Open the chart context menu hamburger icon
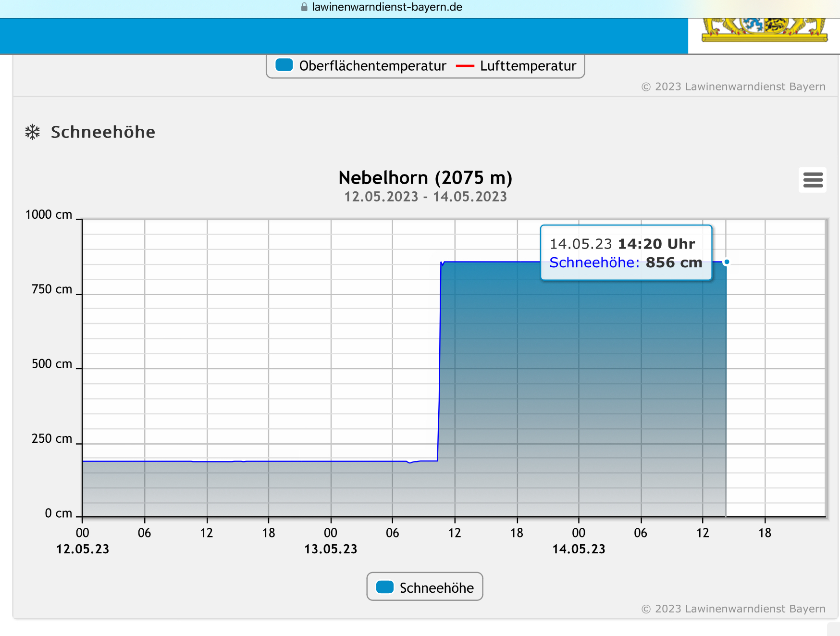 point(813,180)
